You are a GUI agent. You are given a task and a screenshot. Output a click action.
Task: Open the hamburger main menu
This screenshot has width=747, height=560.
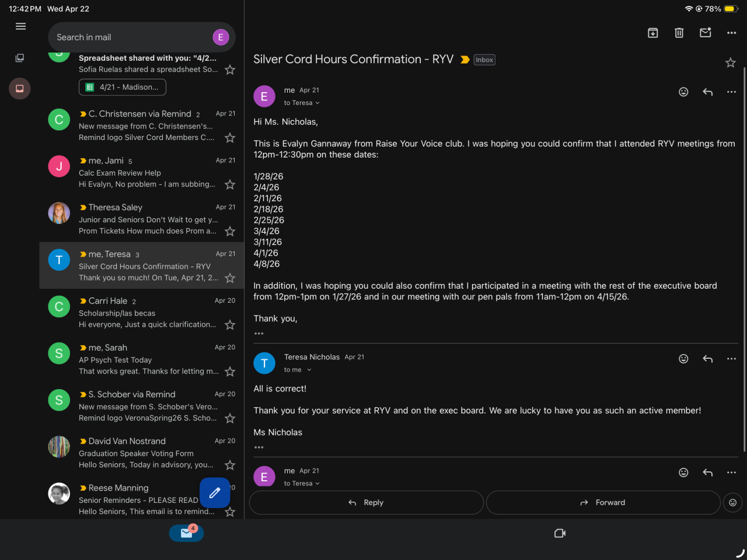coord(21,26)
